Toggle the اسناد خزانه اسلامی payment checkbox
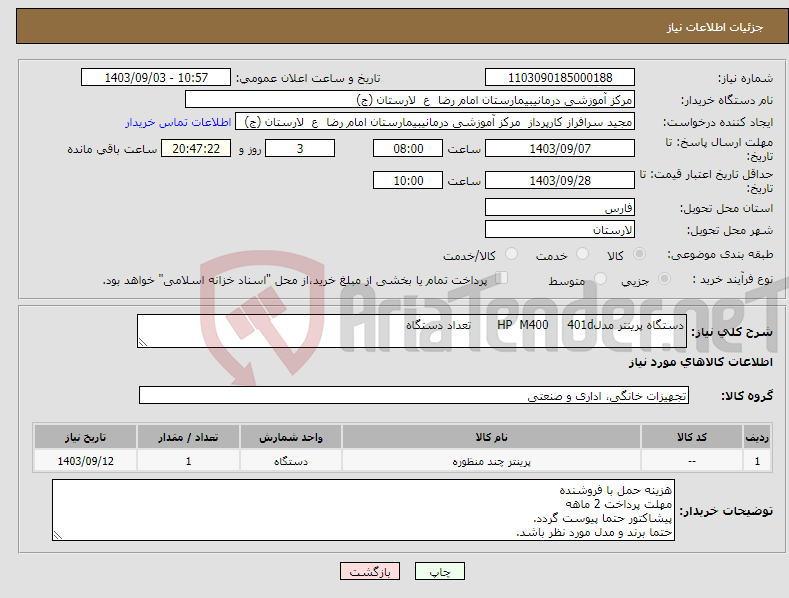This screenshot has height=598, width=789. 501,278
